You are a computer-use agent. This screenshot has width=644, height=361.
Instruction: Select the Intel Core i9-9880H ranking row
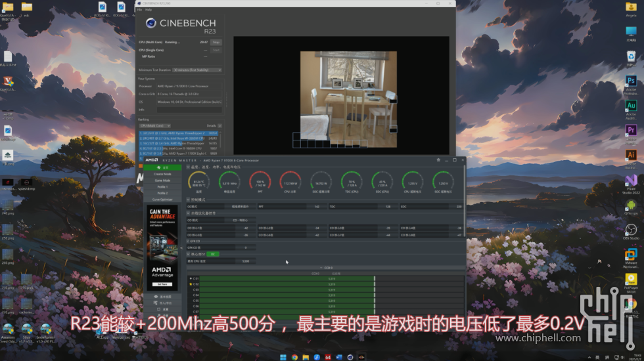click(x=178, y=148)
